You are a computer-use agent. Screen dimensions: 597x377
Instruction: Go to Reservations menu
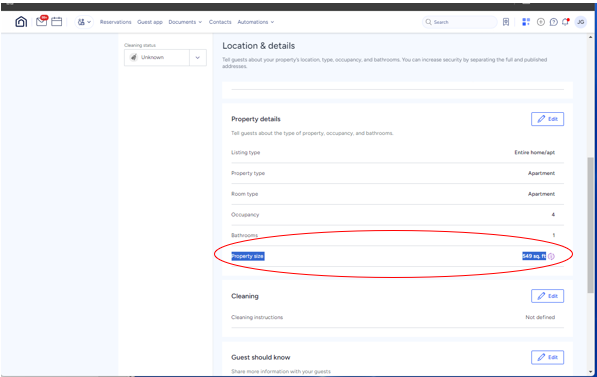click(115, 22)
